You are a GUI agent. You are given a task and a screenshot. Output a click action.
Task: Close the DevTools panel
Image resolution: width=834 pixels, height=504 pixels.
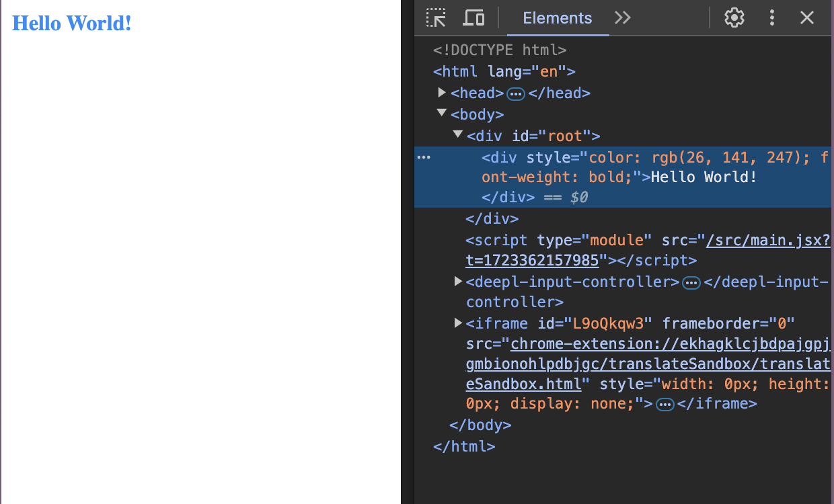click(807, 17)
